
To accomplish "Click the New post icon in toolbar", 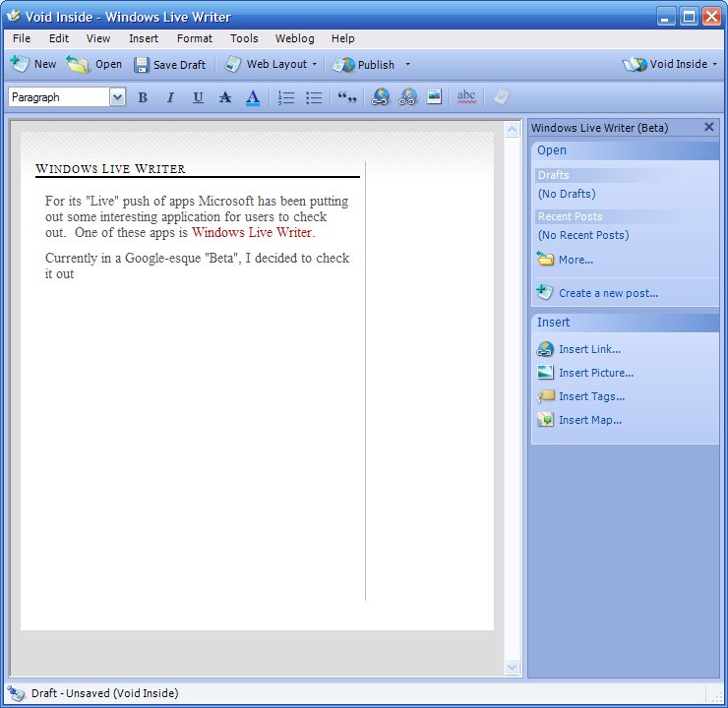I will pyautogui.click(x=20, y=64).
